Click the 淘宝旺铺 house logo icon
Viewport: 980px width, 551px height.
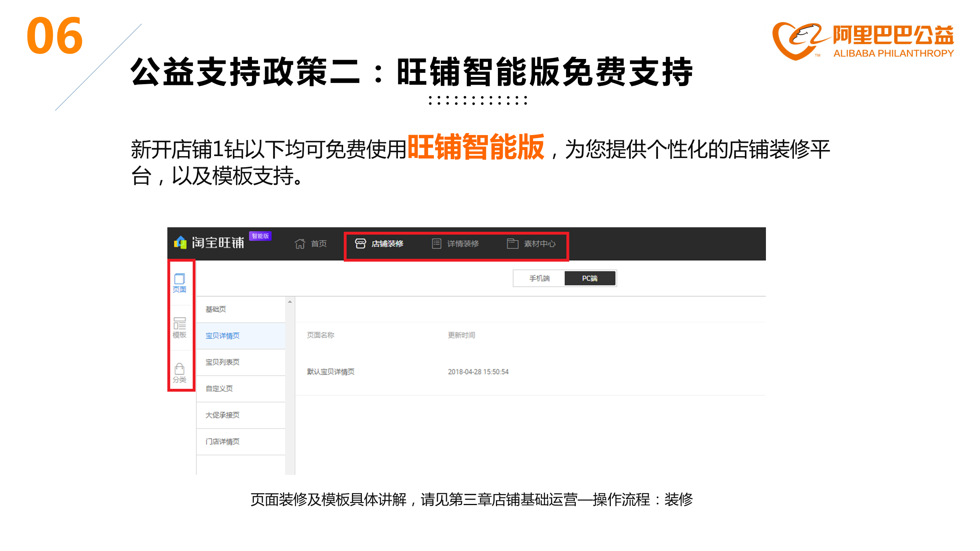[x=180, y=242]
